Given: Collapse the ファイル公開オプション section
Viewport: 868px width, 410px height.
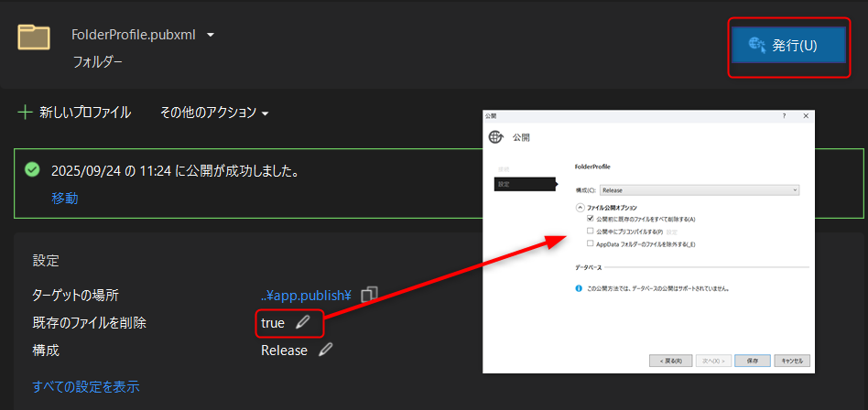Looking at the screenshot, I should pos(580,208).
